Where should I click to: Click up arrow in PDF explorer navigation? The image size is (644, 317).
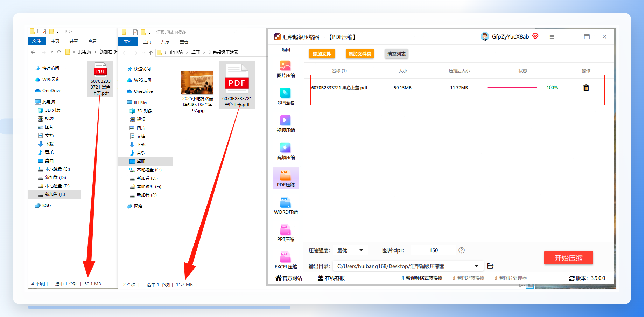click(59, 52)
